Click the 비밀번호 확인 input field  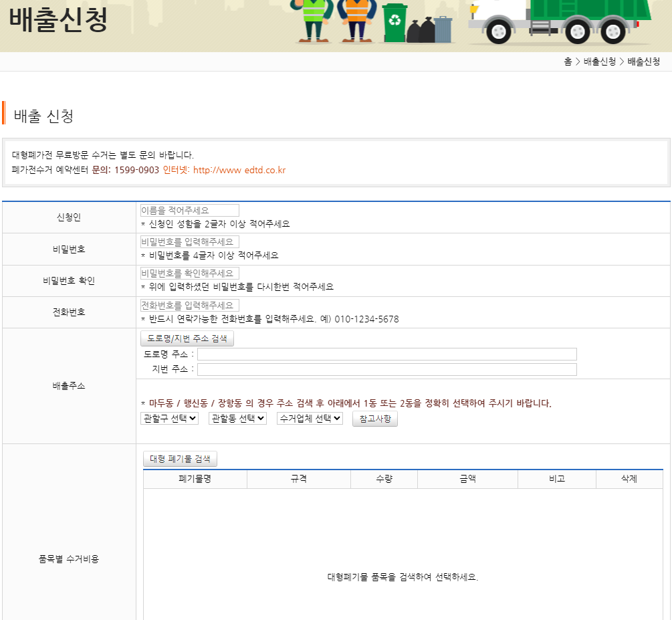tap(189, 273)
